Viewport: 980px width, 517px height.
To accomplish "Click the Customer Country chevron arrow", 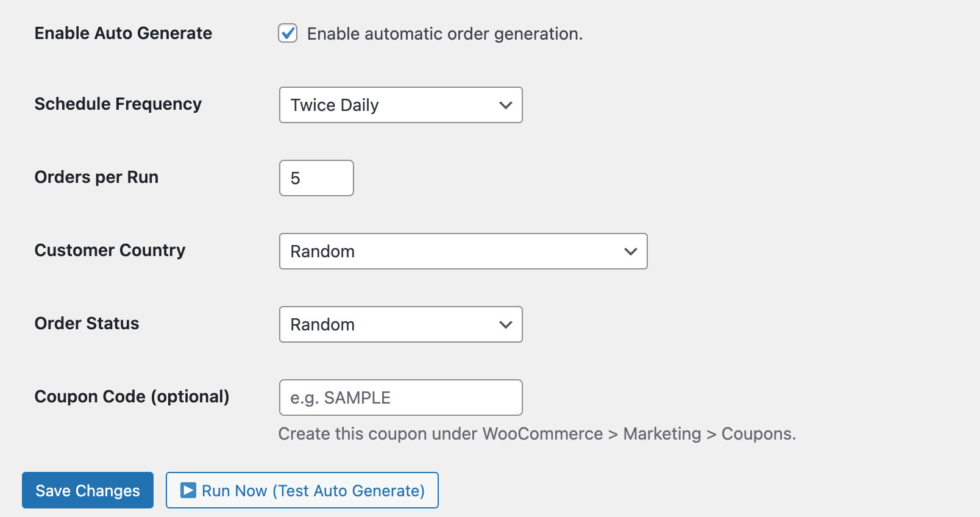I will pos(630,251).
